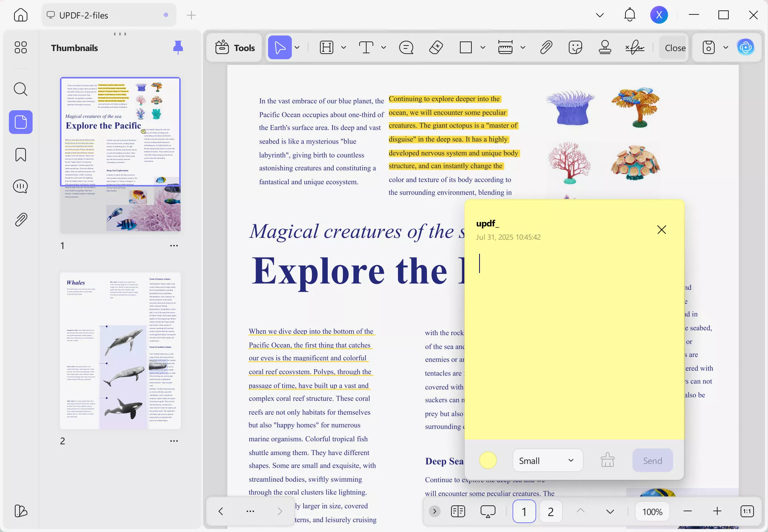Open the bookmarks panel
The width and height of the screenshot is (768, 532).
(x=21, y=155)
